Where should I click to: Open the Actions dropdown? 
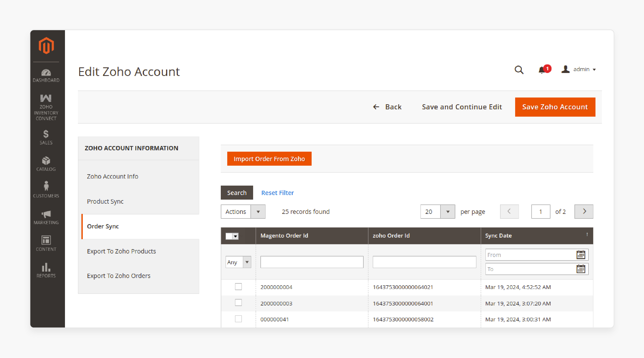(x=243, y=211)
